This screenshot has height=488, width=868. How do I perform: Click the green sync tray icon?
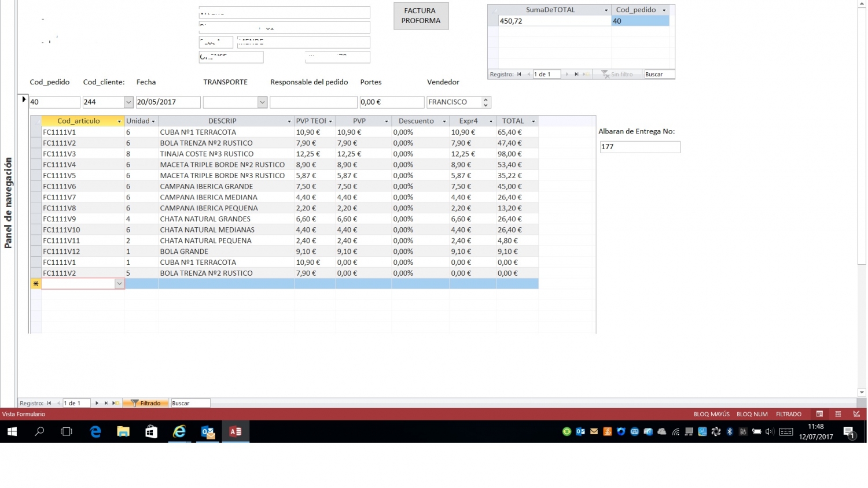567,431
